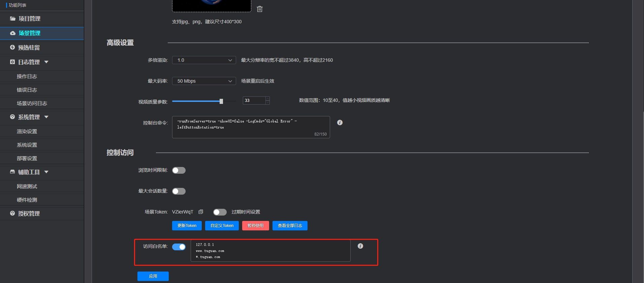Click the info icon next to console command

point(340,122)
